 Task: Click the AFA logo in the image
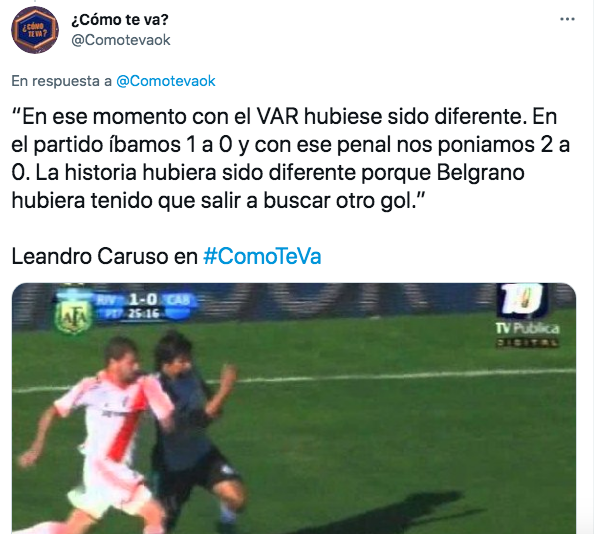72,317
